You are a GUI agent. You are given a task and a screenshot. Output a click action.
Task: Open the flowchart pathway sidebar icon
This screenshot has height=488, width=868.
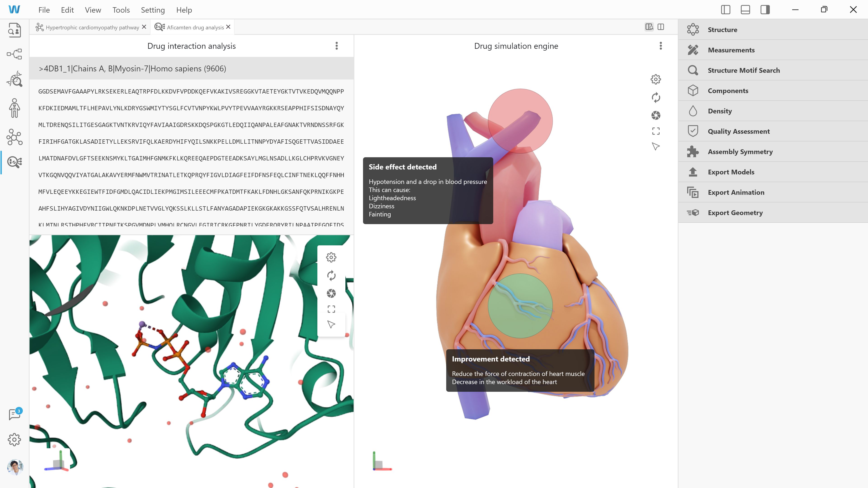(14, 54)
